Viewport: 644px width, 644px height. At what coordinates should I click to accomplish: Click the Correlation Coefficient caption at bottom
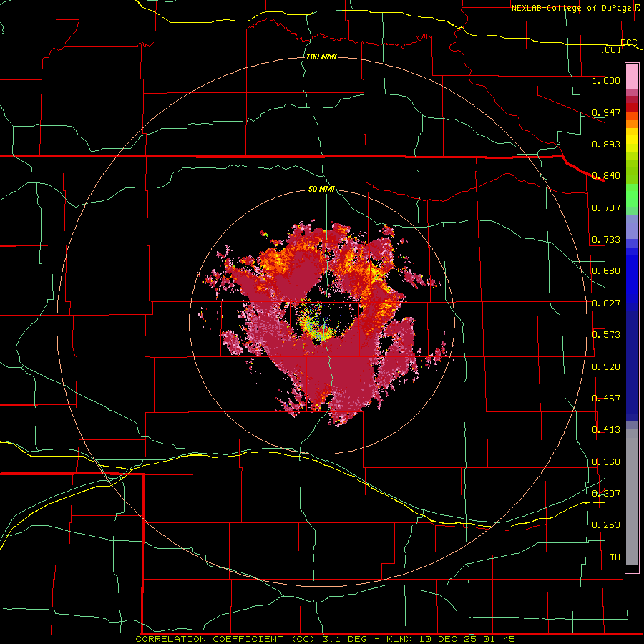[x=325, y=639]
